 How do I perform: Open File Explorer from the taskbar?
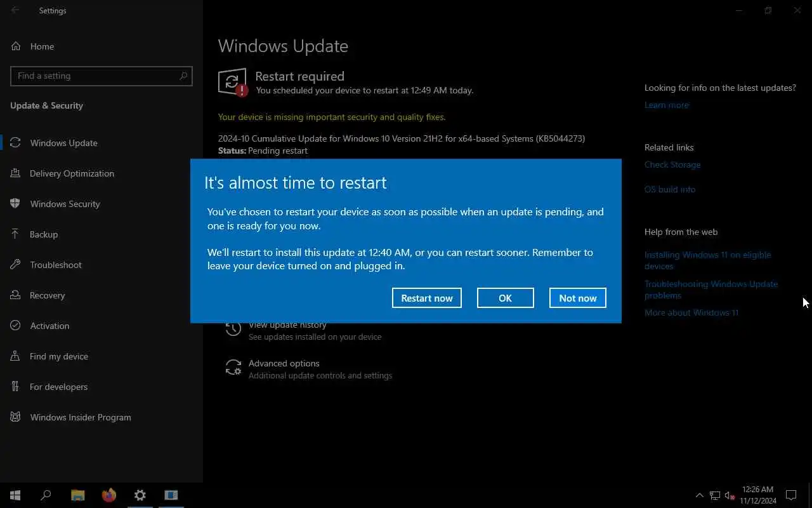[x=77, y=495]
